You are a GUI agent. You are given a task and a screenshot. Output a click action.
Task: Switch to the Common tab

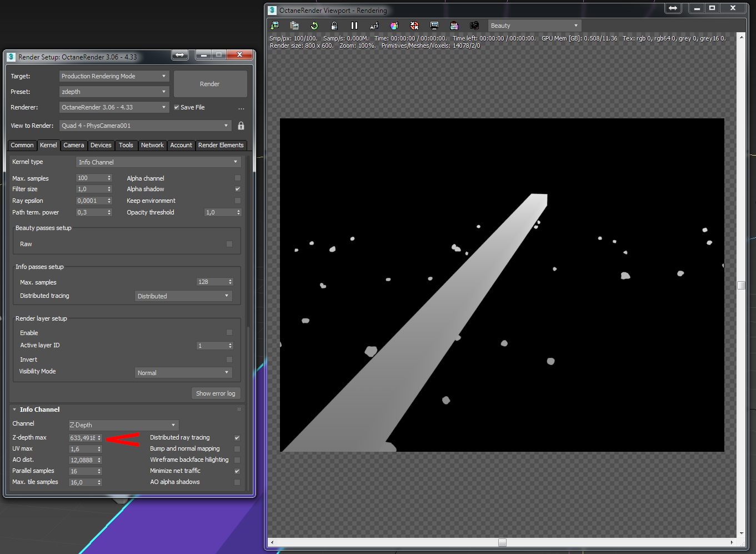[22, 145]
